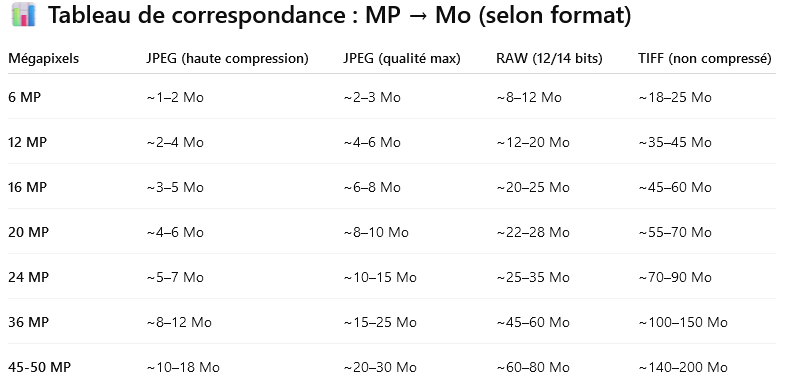This screenshot has width=788, height=380.
Task: Click the 20 MP row label
Action: (x=28, y=232)
